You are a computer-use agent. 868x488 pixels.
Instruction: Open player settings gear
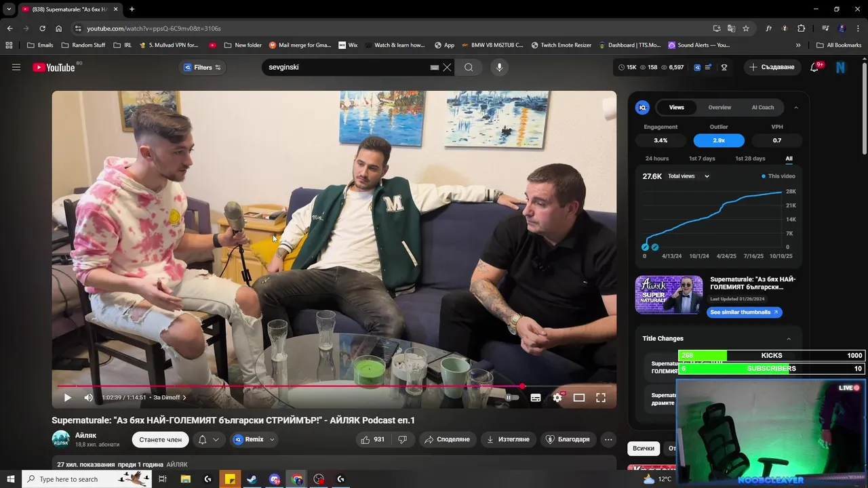coord(557,398)
